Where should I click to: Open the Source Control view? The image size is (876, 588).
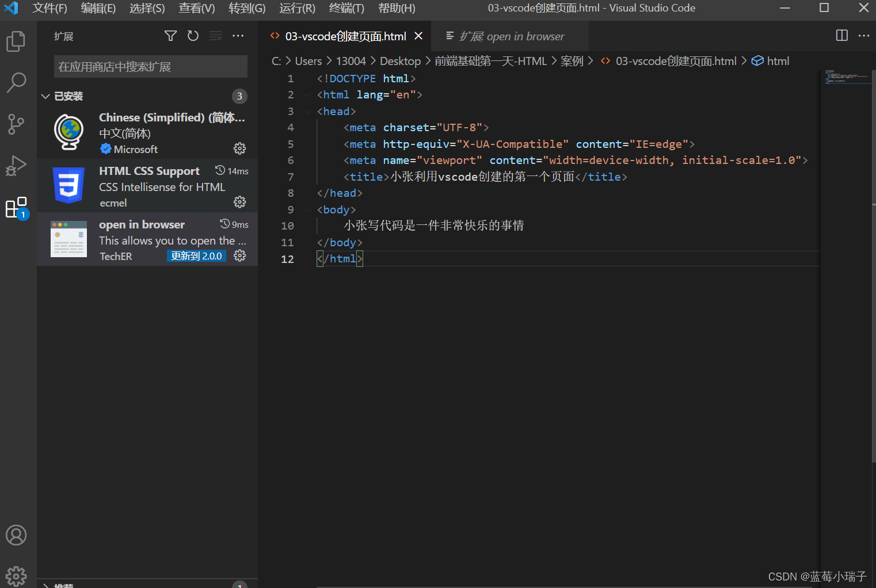click(x=16, y=124)
